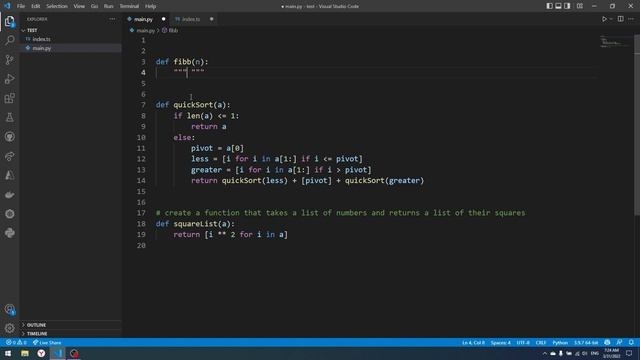This screenshot has height=360, width=640.
Task: Open Explorer Views and More Actions ellipsis
Action: coord(112,19)
